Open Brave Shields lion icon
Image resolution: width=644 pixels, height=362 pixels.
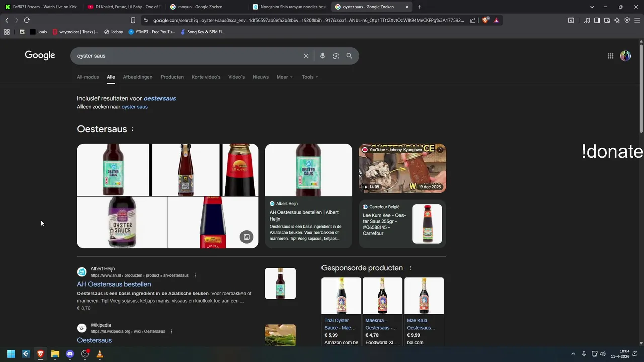tap(485, 20)
